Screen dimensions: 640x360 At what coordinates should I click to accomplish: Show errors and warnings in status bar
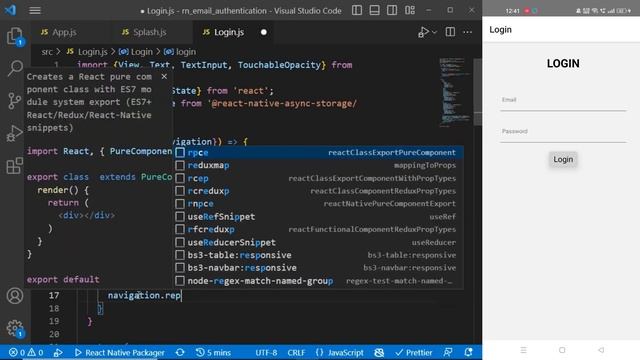(26, 352)
